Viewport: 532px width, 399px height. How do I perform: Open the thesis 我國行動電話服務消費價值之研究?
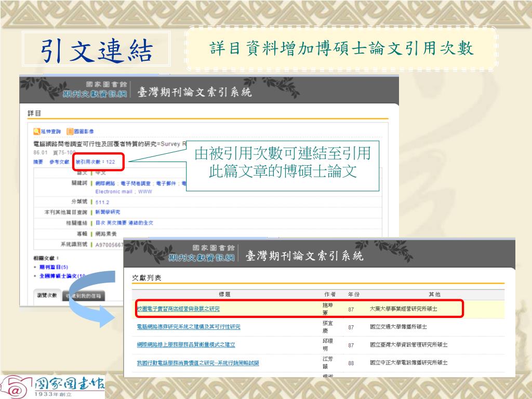tap(198, 363)
